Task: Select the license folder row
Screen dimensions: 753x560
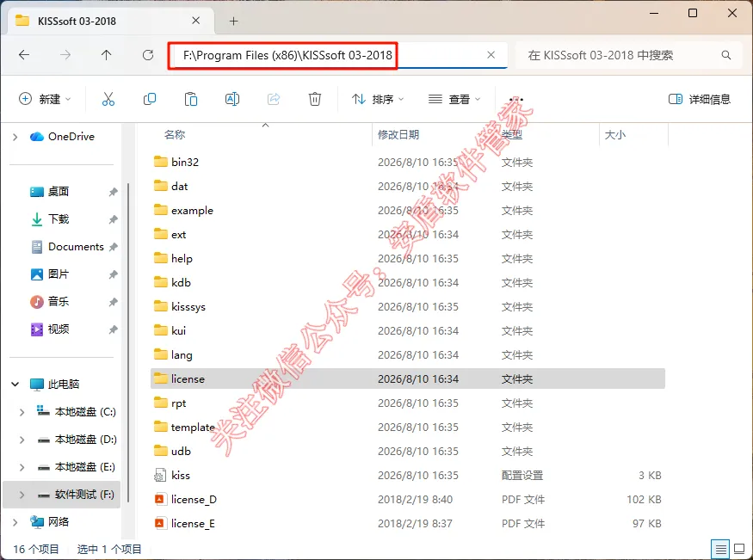Action: tap(407, 379)
